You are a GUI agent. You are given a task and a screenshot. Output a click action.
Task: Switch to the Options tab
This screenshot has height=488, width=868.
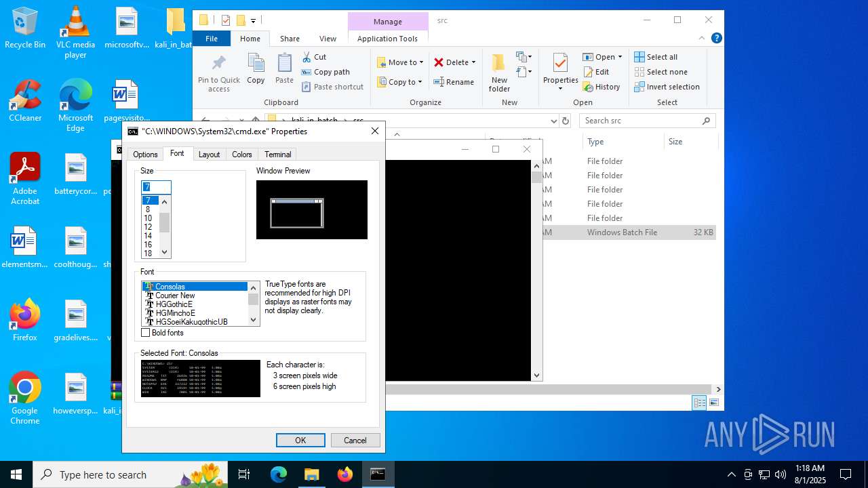click(145, 155)
